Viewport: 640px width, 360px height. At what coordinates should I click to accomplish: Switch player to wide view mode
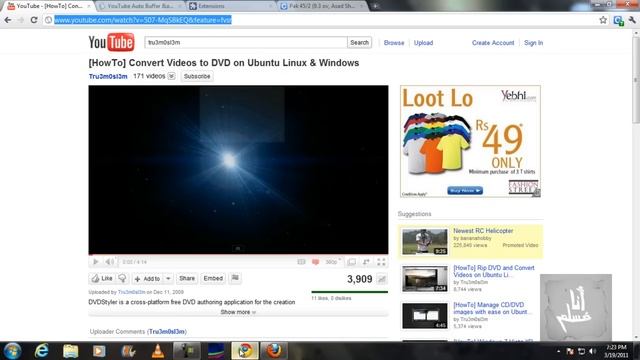point(351,262)
